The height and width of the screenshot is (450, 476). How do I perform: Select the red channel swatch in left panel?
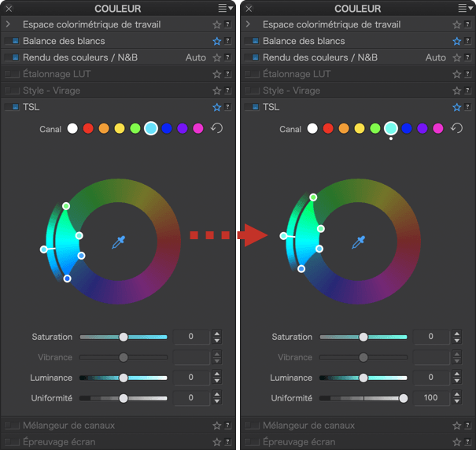88,128
